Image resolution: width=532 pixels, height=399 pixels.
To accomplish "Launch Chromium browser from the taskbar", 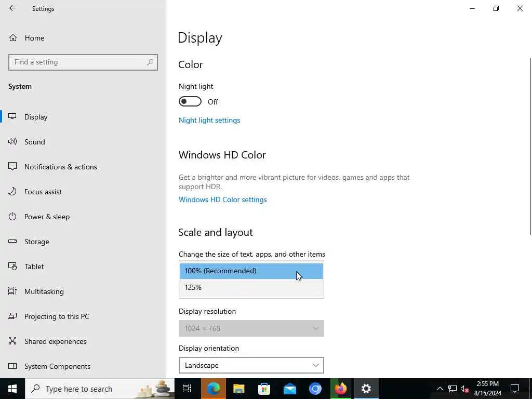I will tap(315, 389).
